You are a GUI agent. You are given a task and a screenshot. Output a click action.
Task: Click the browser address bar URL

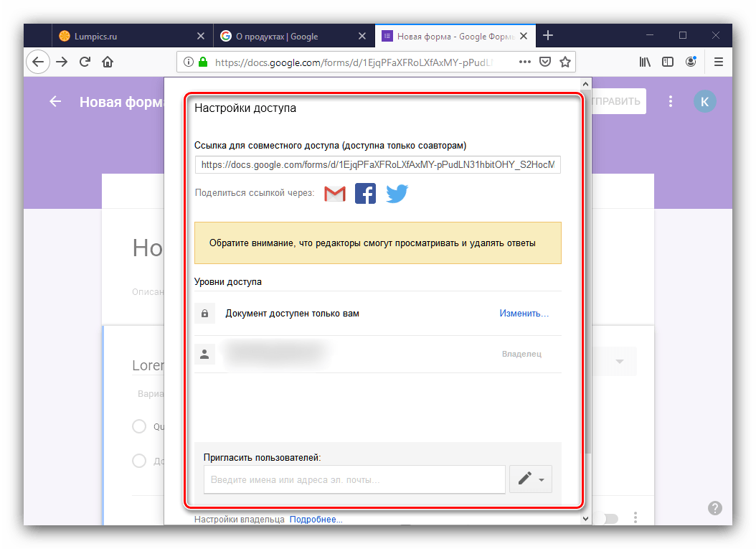tap(354, 62)
